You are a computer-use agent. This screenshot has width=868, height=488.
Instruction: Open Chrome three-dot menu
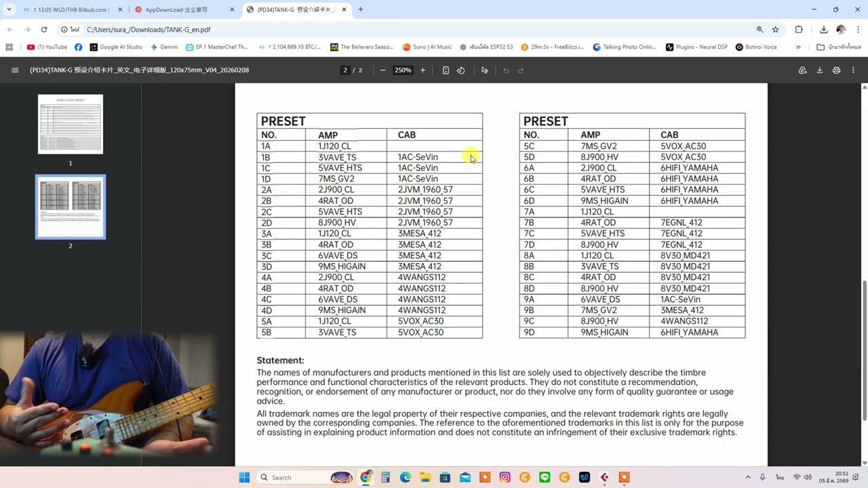coord(858,30)
